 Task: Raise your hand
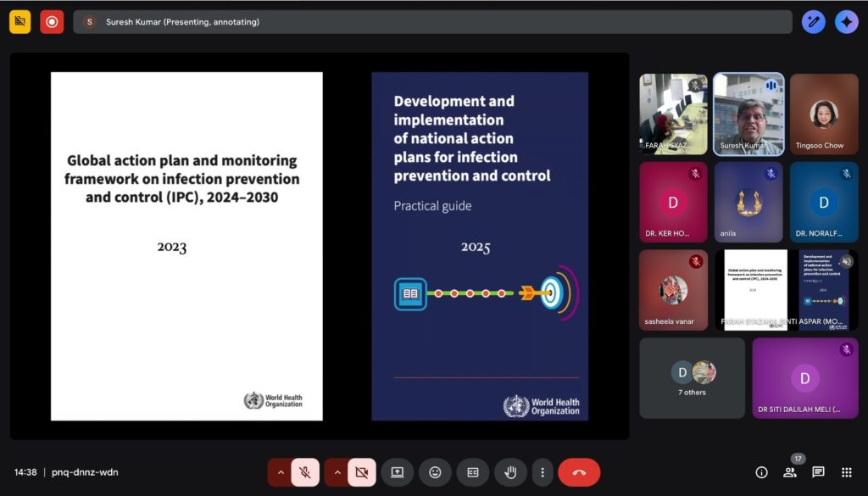pos(511,472)
